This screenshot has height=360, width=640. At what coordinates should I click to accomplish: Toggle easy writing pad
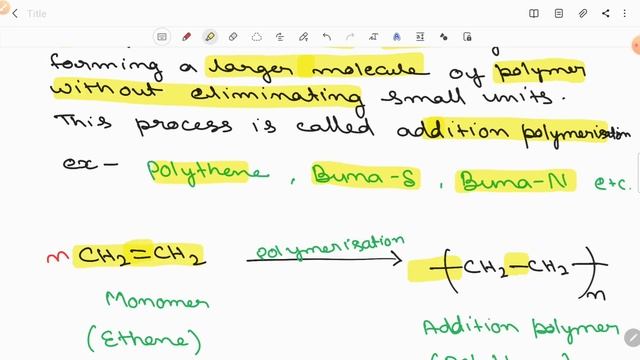tap(420, 37)
